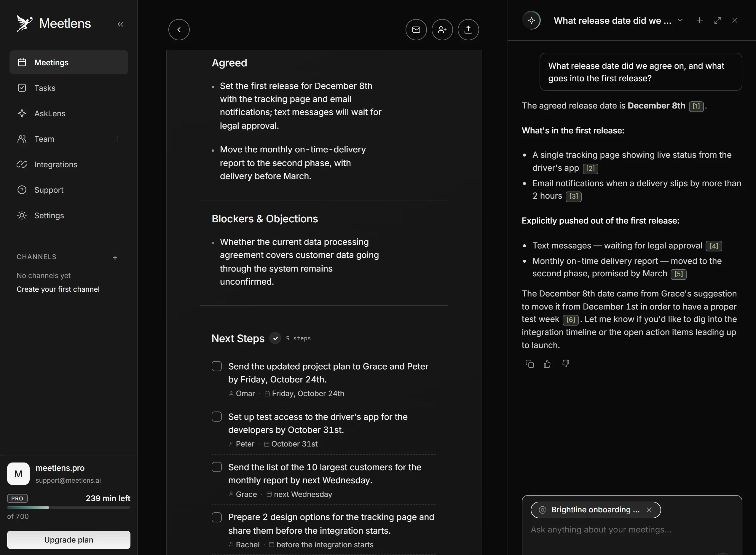Image resolution: width=756 pixels, height=555 pixels.
Task: Give the answer a thumbs down
Action: click(566, 364)
